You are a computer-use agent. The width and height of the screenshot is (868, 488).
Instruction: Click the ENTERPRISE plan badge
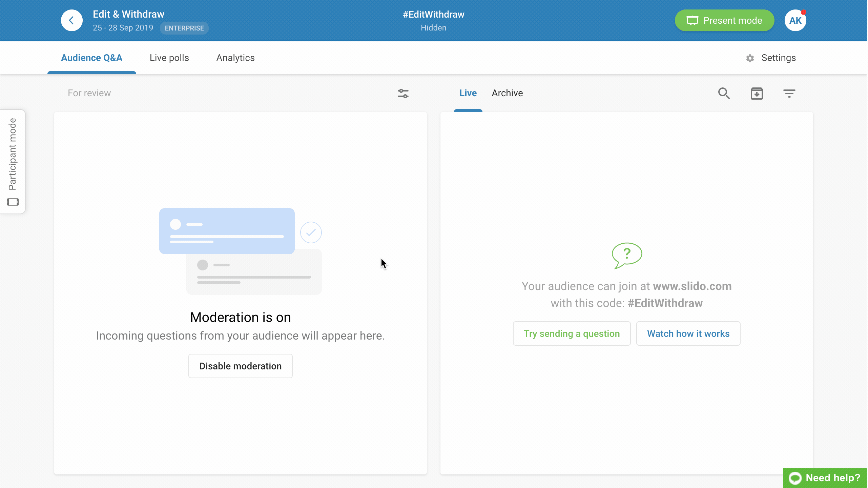pos(184,28)
